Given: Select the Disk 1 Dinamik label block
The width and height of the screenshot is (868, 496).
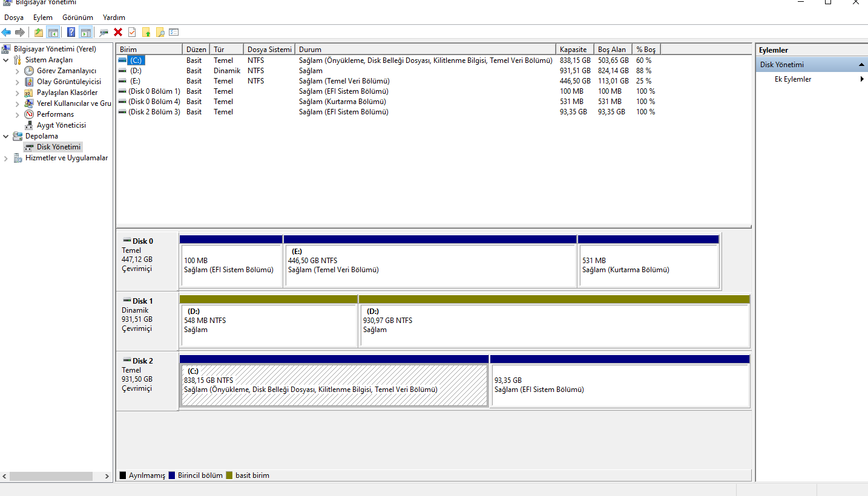Looking at the screenshot, I should (148, 321).
